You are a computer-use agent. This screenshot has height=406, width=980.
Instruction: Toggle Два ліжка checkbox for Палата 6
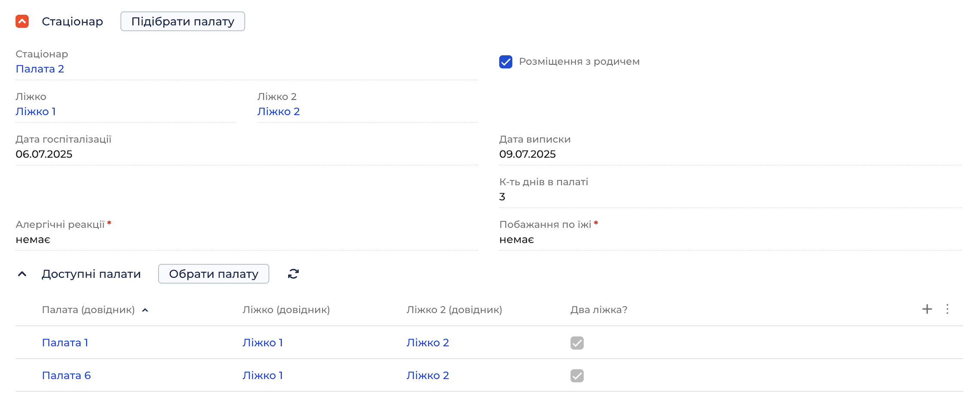pyautogui.click(x=577, y=375)
